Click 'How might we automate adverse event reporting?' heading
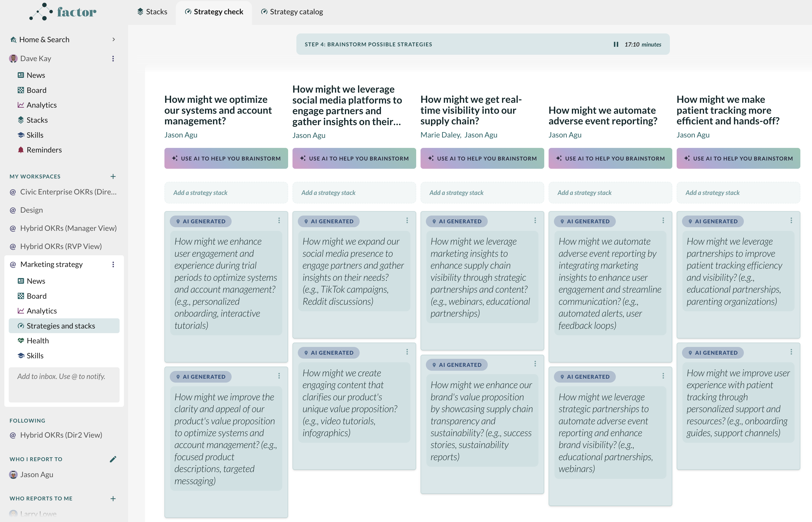 pyautogui.click(x=602, y=116)
